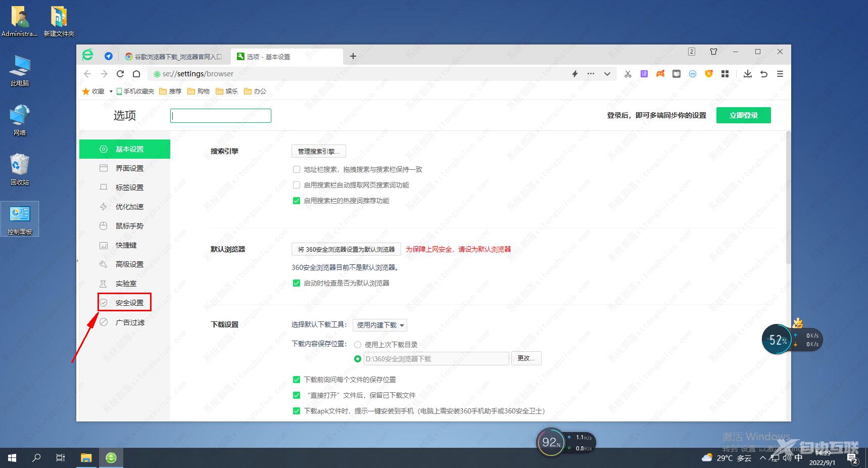Select 使用上次下载目录 radio button
The width and height of the screenshot is (868, 468).
(358, 345)
